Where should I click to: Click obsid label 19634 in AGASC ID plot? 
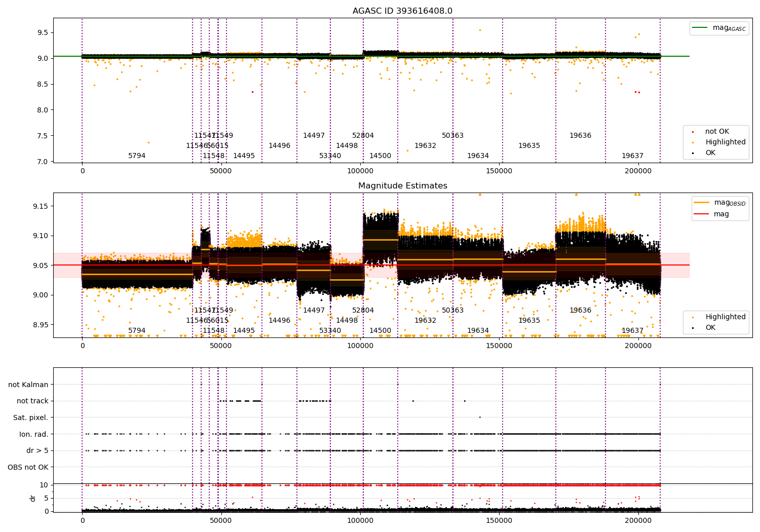[x=478, y=156]
